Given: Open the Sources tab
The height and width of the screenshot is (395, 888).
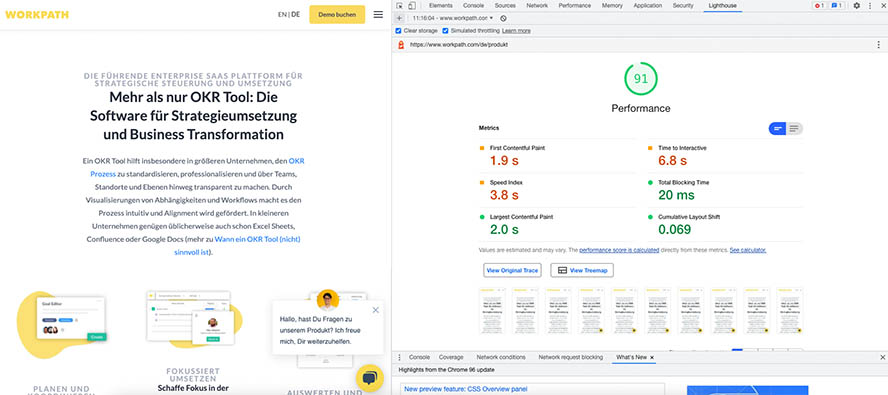Looking at the screenshot, I should 505,6.
